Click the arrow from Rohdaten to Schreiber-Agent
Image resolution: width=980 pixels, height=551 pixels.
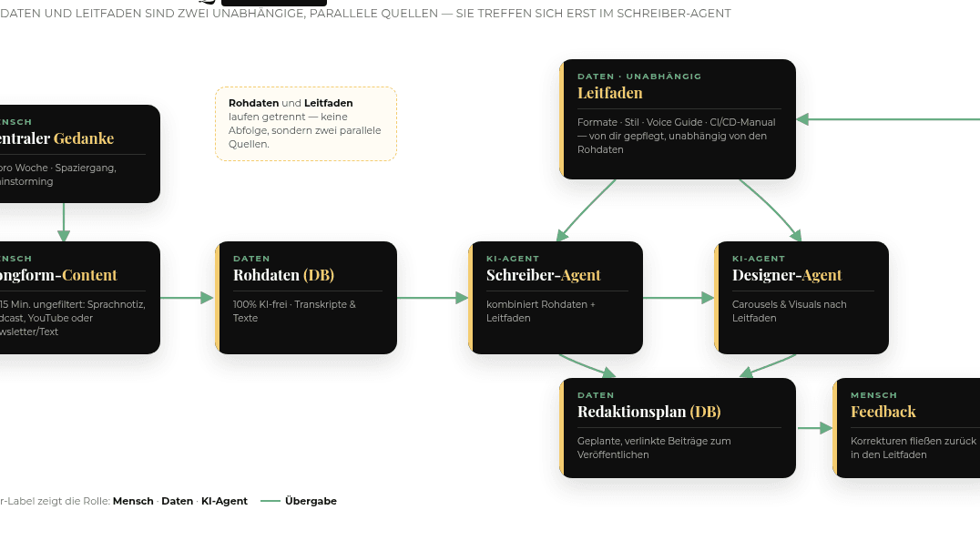433,298
